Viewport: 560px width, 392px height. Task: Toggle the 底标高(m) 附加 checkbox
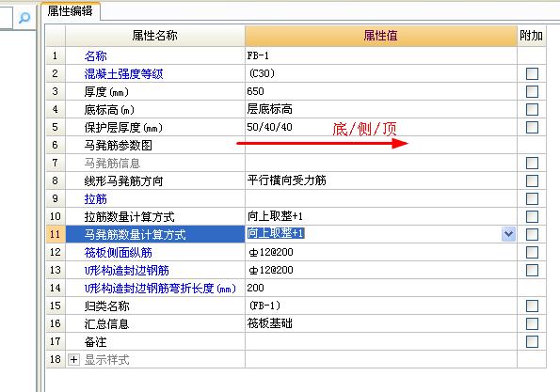click(532, 109)
